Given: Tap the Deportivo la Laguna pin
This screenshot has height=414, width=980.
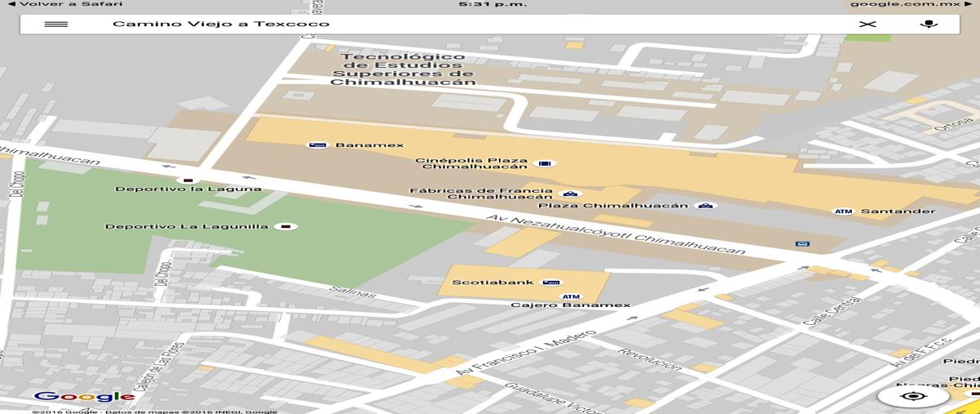Looking at the screenshot, I should click(x=189, y=179).
